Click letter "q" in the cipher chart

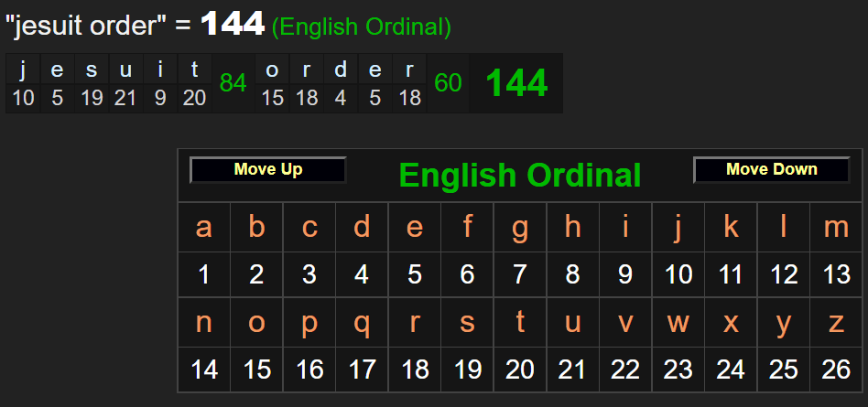[x=363, y=323]
